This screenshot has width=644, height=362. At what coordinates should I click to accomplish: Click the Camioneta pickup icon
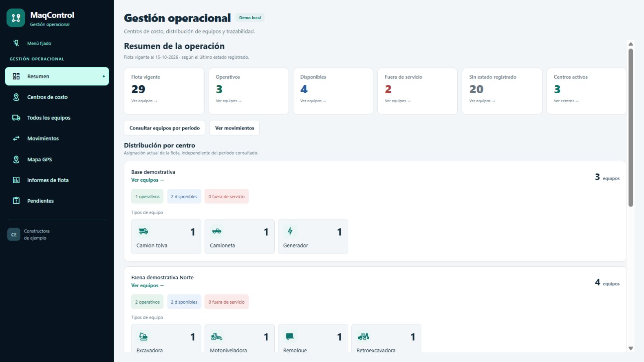(217, 231)
